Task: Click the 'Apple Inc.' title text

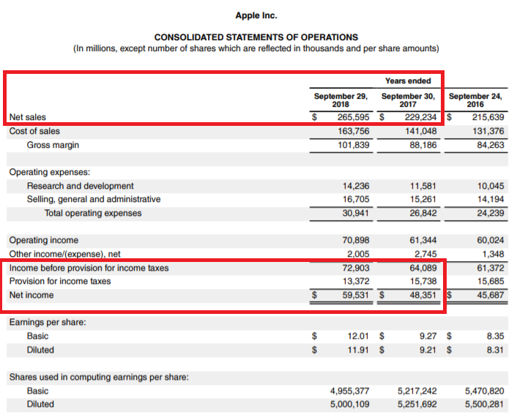Action: pos(256,15)
